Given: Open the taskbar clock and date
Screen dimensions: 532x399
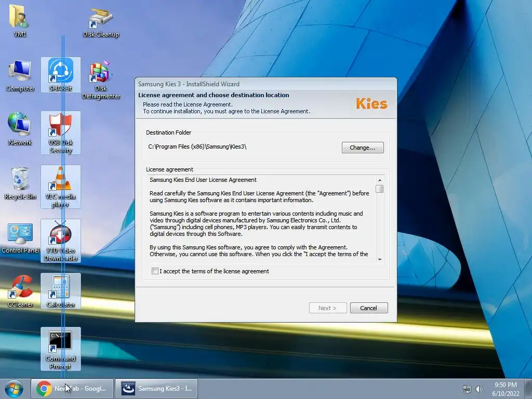Looking at the screenshot, I should pyautogui.click(x=506, y=389).
